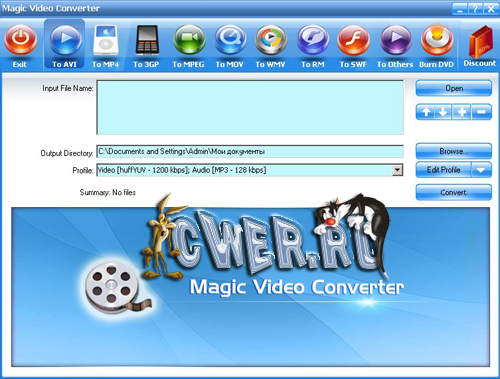Click the Summary: No files text

(108, 192)
